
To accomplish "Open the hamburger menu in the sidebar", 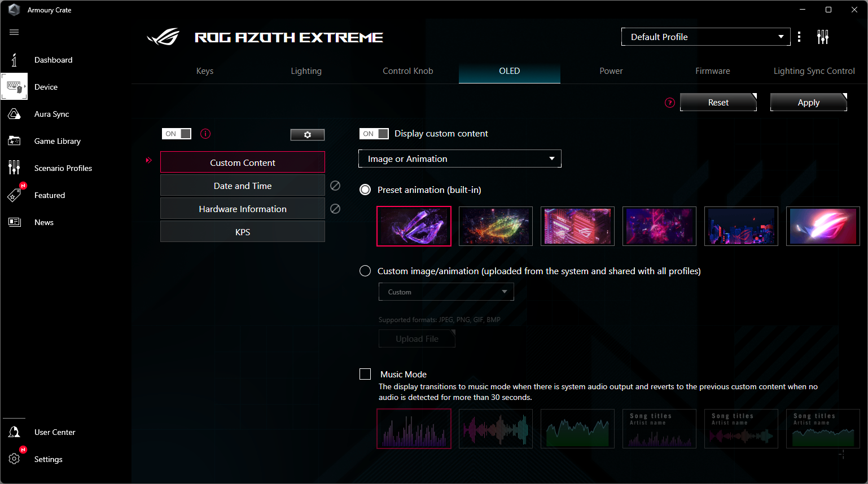I will click(14, 32).
